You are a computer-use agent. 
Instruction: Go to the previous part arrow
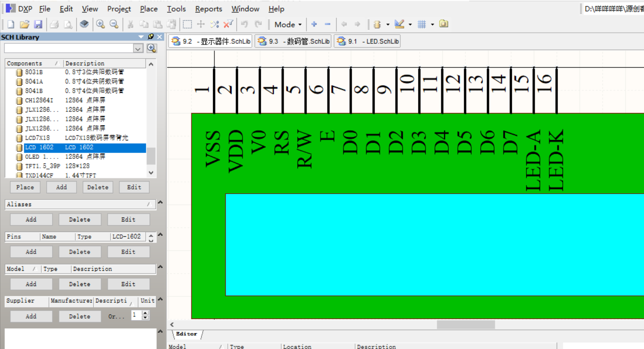pyautogui.click(x=344, y=24)
